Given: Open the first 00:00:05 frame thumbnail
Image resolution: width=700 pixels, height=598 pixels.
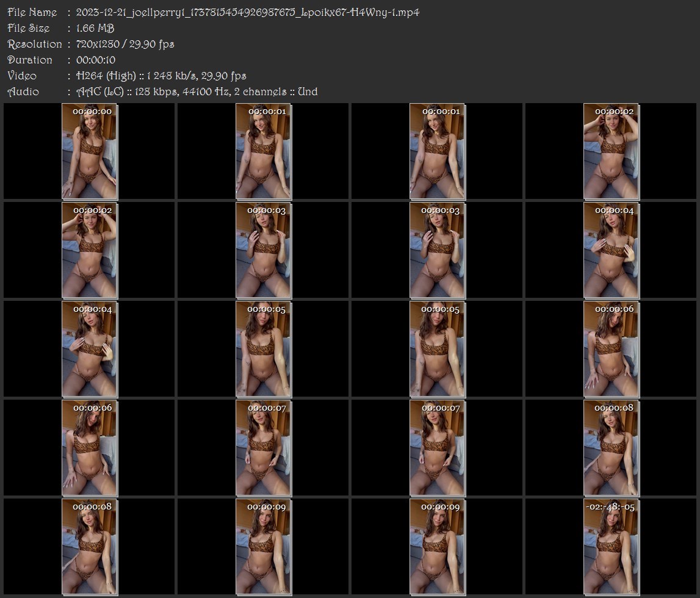Looking at the screenshot, I should (264, 349).
